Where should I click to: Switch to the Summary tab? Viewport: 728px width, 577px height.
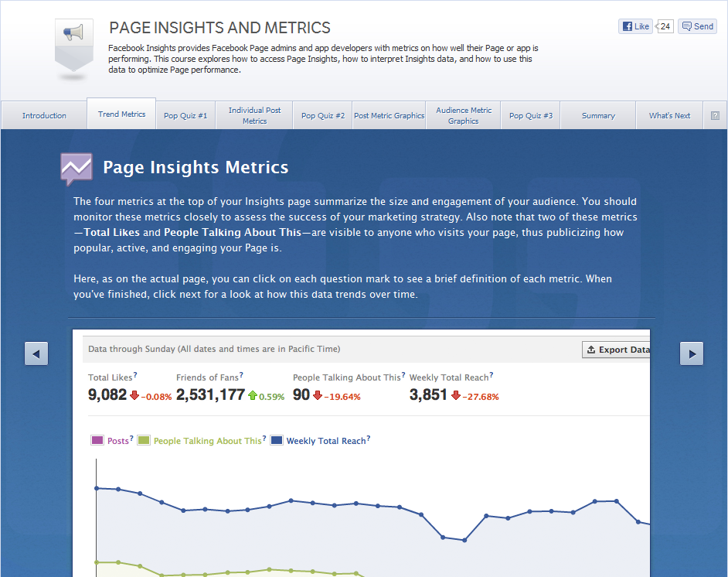(598, 115)
